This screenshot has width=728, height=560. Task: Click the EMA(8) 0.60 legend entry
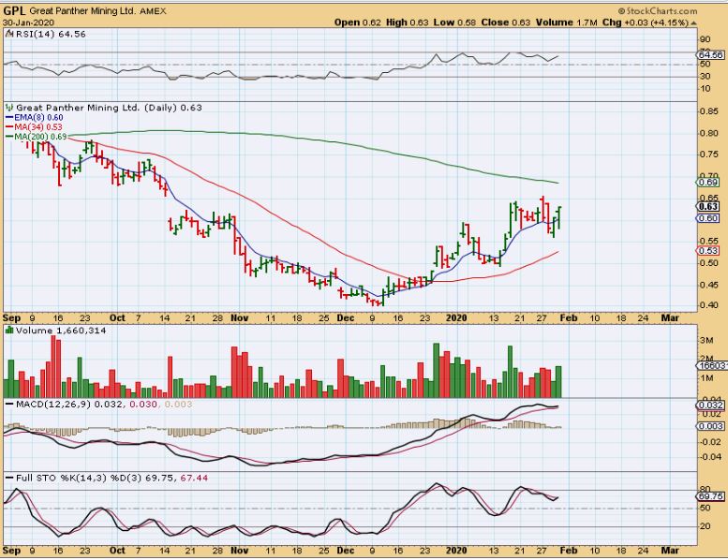(x=38, y=118)
